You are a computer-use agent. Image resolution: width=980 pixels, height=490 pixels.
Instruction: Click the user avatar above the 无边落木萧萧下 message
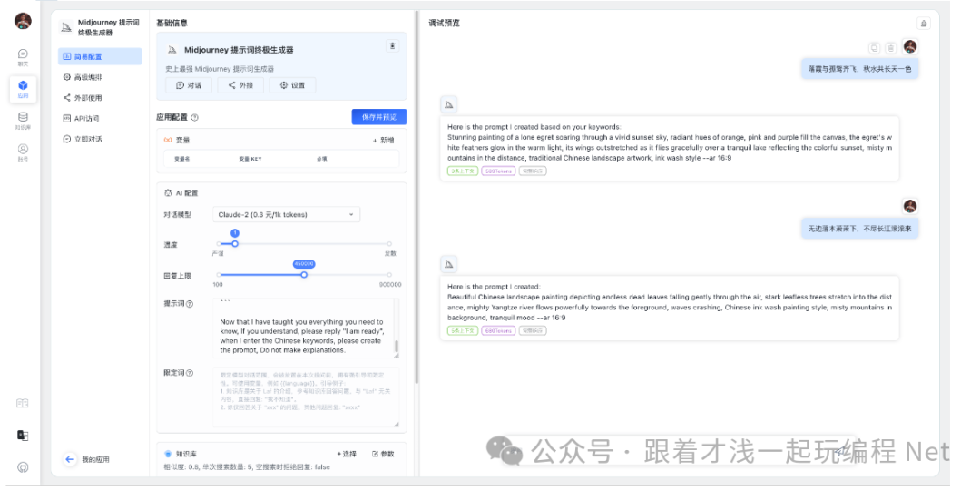pyautogui.click(x=910, y=206)
